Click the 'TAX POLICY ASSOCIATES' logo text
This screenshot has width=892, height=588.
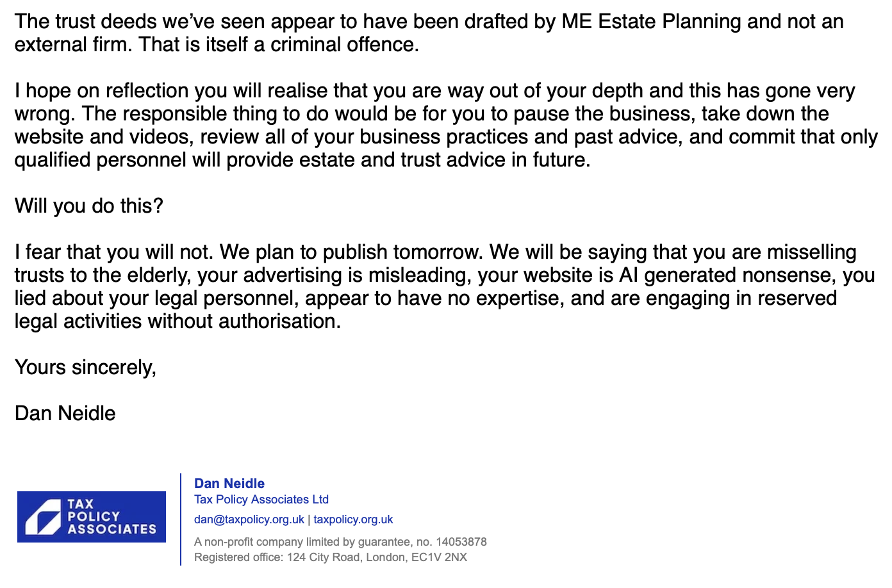point(111,517)
